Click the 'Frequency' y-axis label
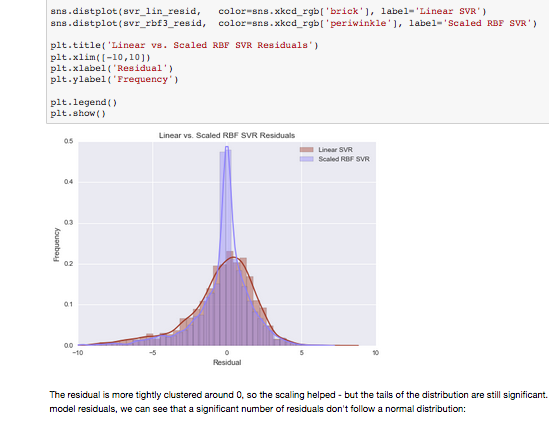 56,245
